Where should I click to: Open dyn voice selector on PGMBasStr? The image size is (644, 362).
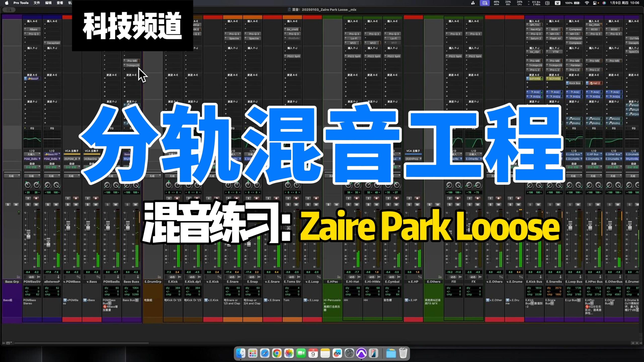click(32, 277)
